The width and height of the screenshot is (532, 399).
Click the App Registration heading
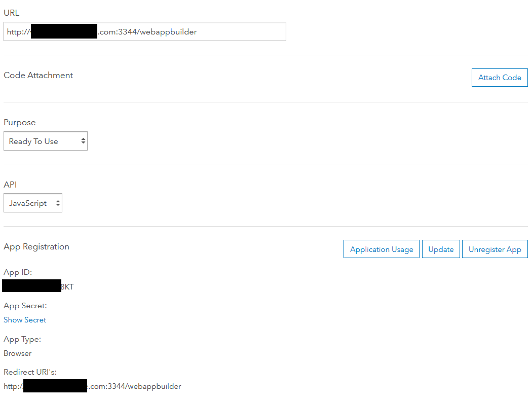pyautogui.click(x=36, y=247)
